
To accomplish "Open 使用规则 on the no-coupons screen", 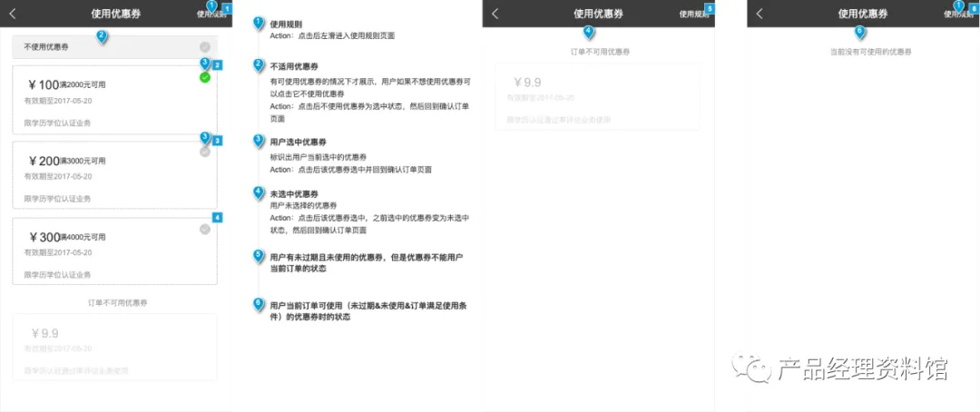I will 959,14.
